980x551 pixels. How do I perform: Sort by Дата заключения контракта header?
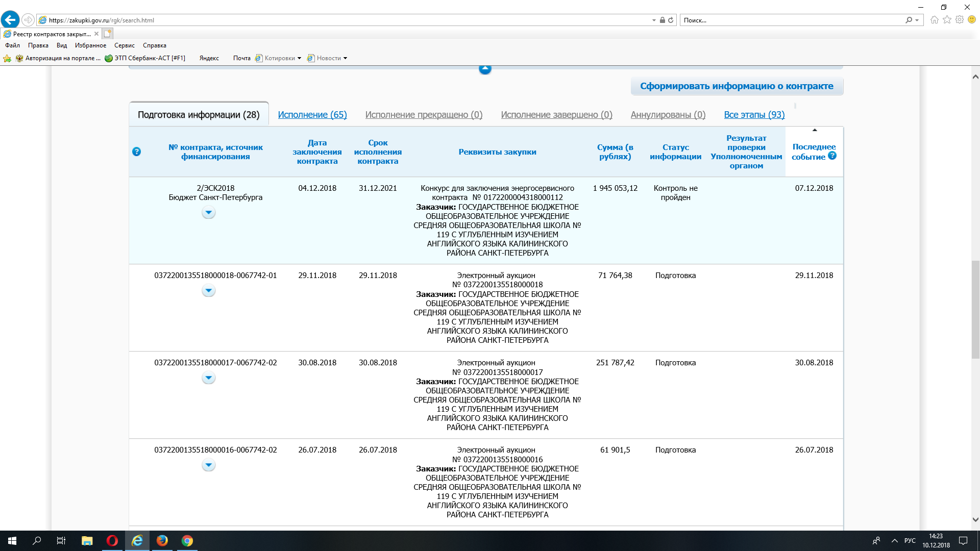[x=317, y=152]
